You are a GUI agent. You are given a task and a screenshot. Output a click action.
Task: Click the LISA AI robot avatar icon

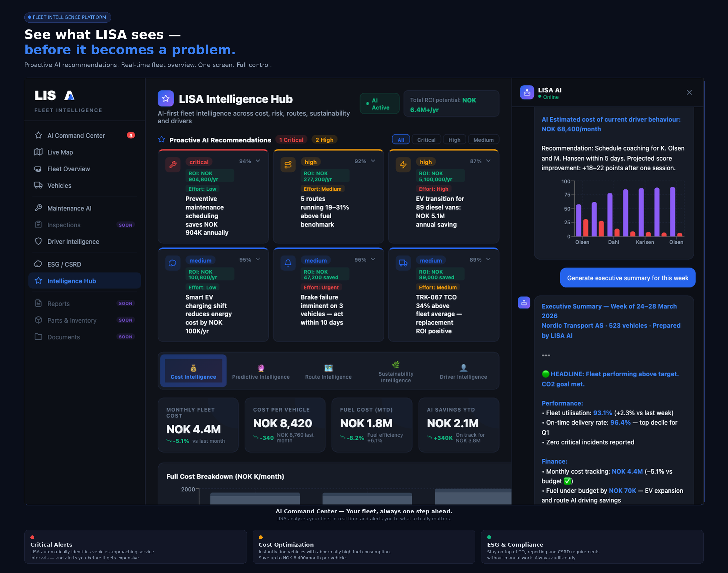click(527, 92)
